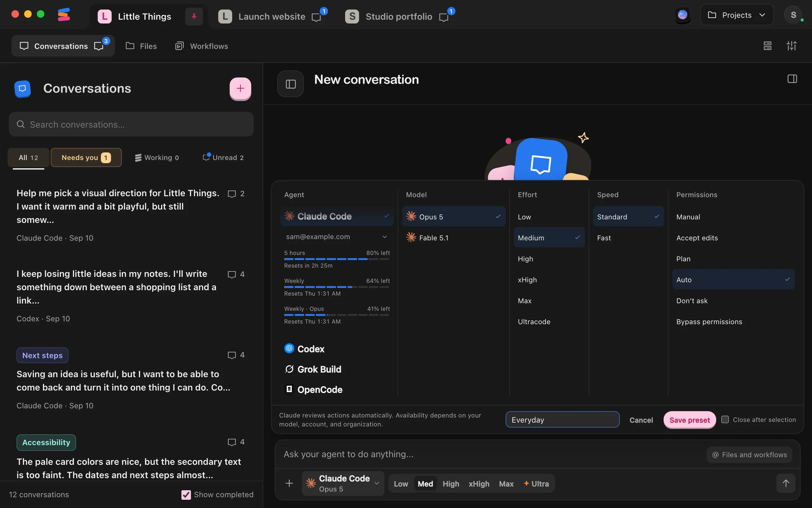Viewport: 812px width, 508px height.
Task: Click the Weekly · Opus usage progress bar
Action: (x=337, y=315)
